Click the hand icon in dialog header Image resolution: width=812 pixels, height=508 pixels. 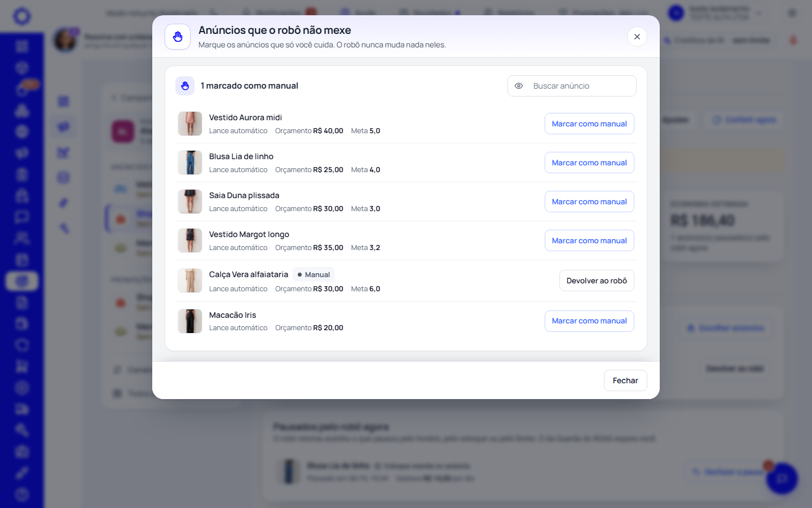178,37
